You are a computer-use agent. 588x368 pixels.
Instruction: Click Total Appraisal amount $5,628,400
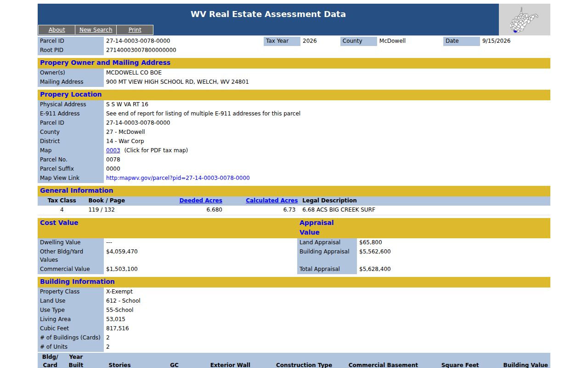375,269
